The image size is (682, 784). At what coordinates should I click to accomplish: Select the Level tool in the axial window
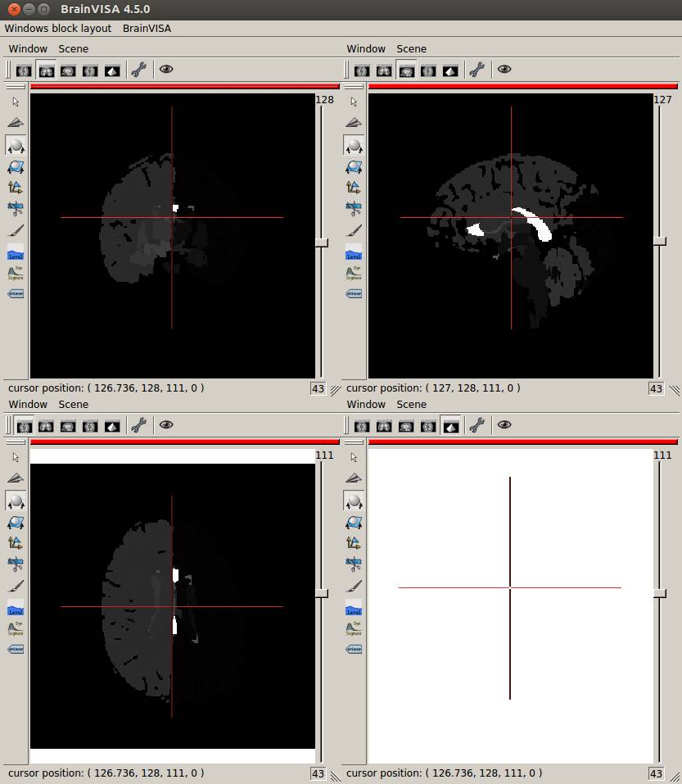[16, 610]
